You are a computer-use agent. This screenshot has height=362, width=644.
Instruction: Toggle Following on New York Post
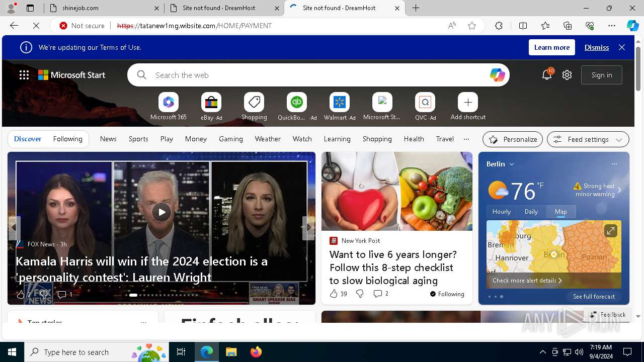pyautogui.click(x=447, y=294)
